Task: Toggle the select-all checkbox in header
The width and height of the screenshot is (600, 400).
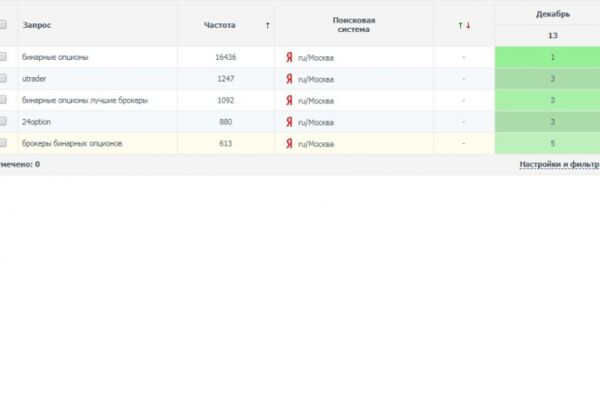Action: coord(3,25)
